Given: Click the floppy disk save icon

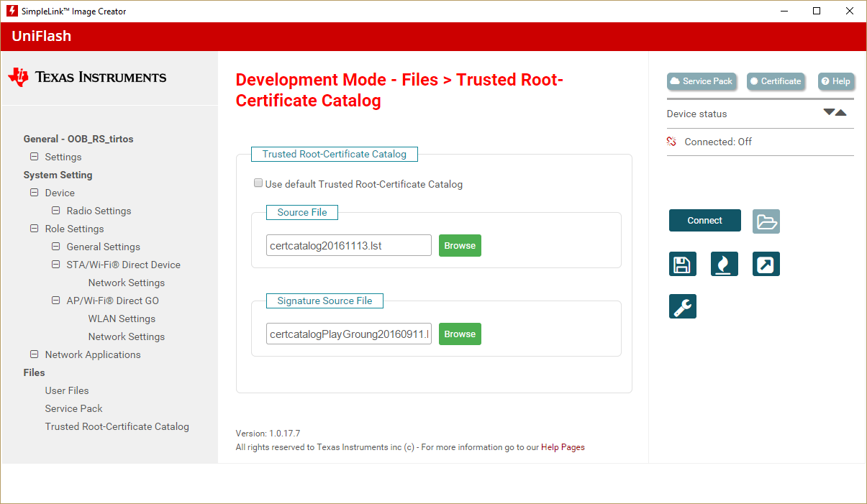Looking at the screenshot, I should click(683, 265).
